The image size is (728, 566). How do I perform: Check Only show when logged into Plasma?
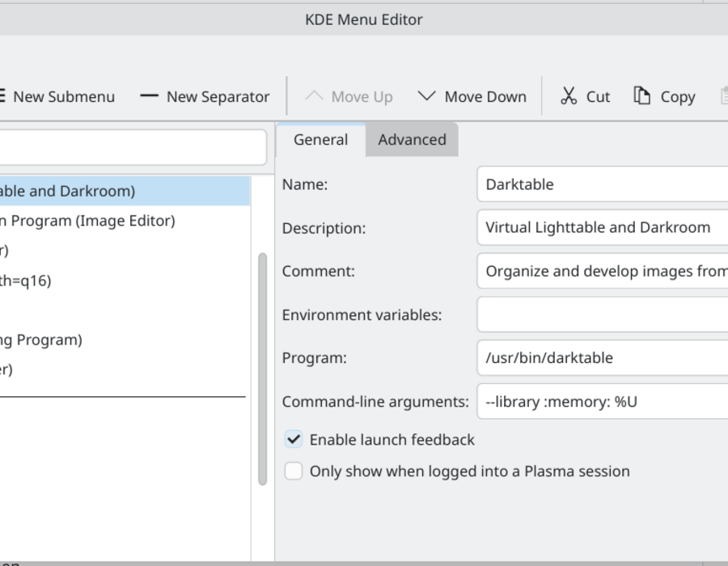click(294, 471)
